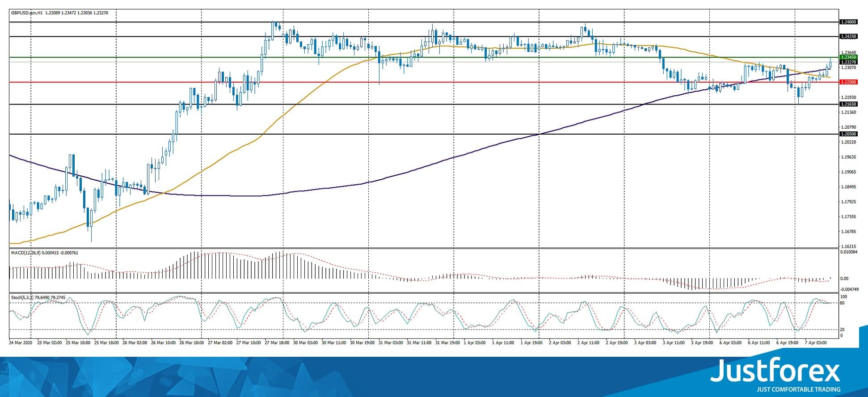Click the 24 Mar 2020 time label
This screenshot has height=397, width=868.
click(x=21, y=343)
